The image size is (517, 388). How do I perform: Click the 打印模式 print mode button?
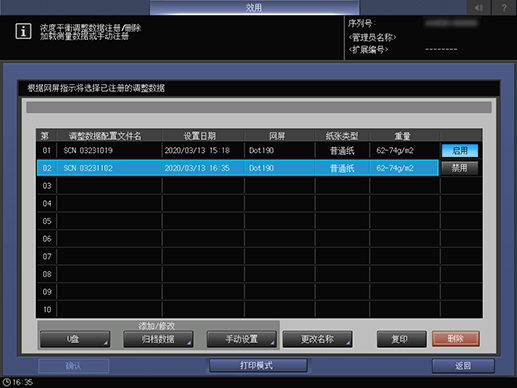pos(258,366)
